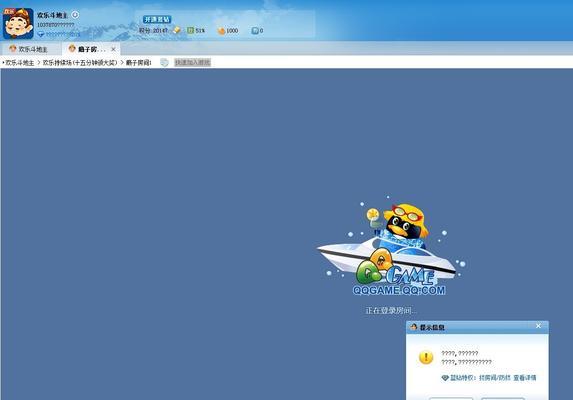Screen dimensions: 573x400
Task: Click the blue icon beside the 0 counter
Action: [255, 31]
